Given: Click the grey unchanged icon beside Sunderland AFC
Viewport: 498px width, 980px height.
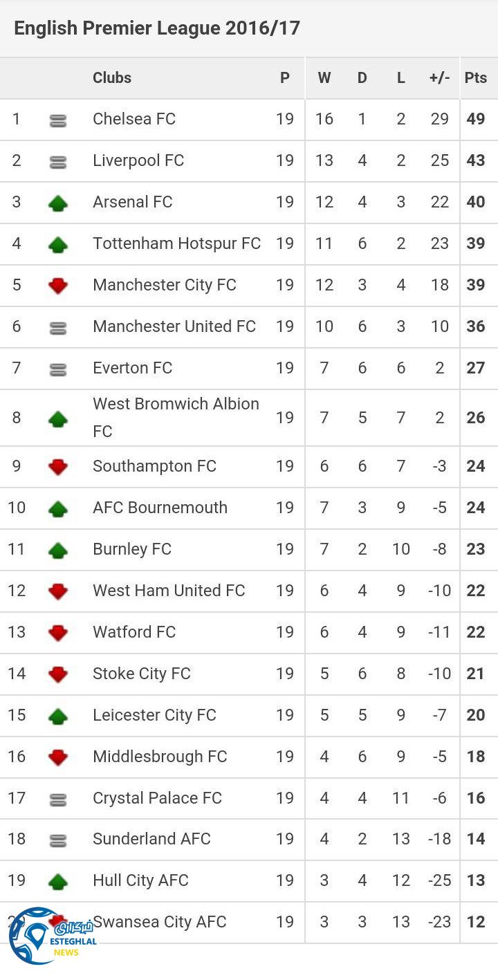Looking at the screenshot, I should click(58, 840).
